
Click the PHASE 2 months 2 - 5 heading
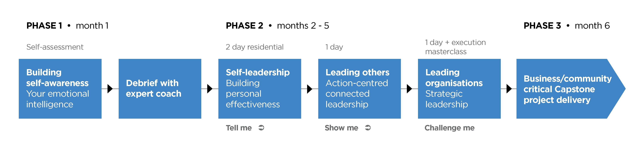click(277, 26)
